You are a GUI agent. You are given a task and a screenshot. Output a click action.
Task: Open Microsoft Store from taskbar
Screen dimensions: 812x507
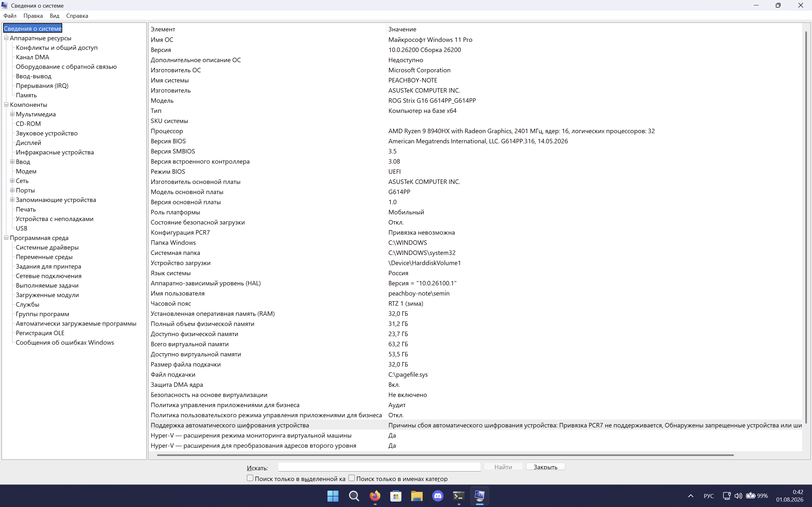396,496
